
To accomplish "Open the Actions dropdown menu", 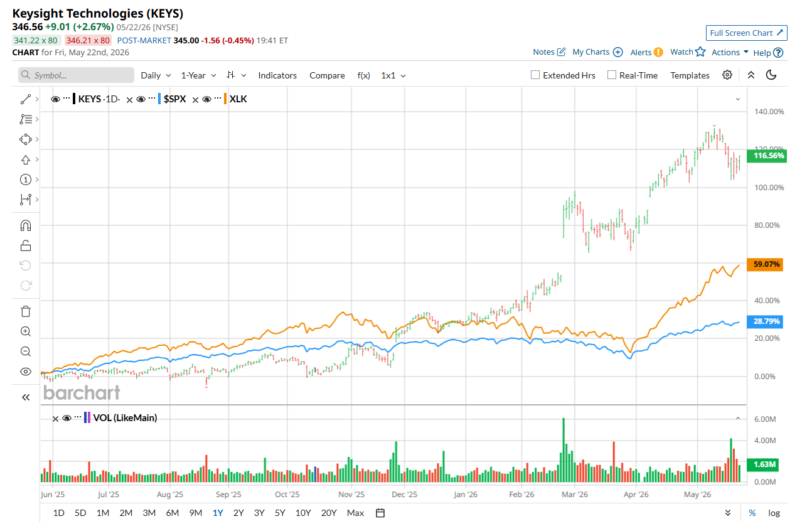I will pos(730,52).
